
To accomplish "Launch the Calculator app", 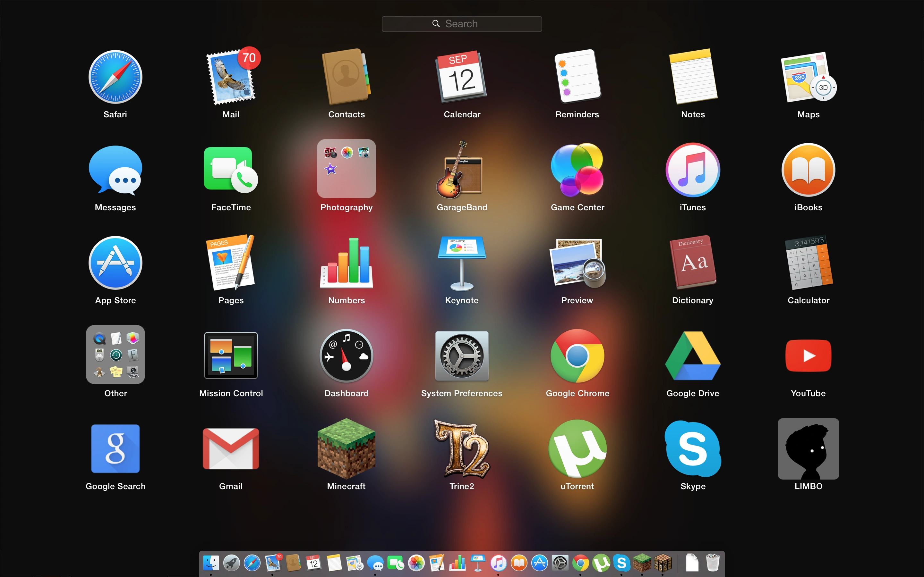I will (x=808, y=263).
